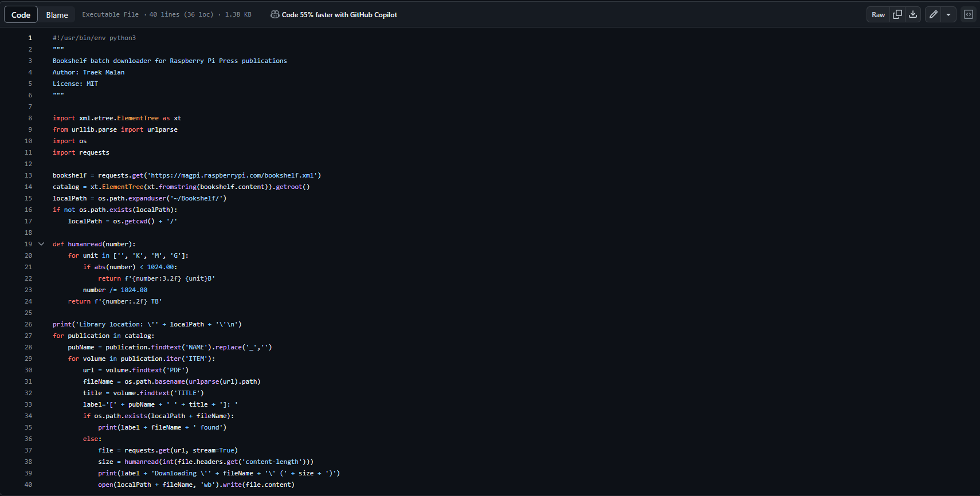Screen dimensions: 980x496
Task: Click the open(...).write(file.content) line
Action: coord(196,485)
